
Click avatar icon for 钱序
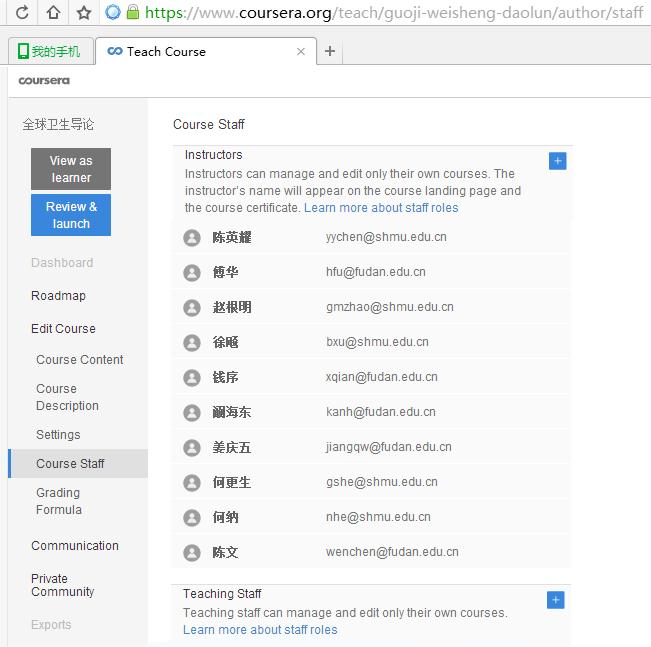(192, 378)
